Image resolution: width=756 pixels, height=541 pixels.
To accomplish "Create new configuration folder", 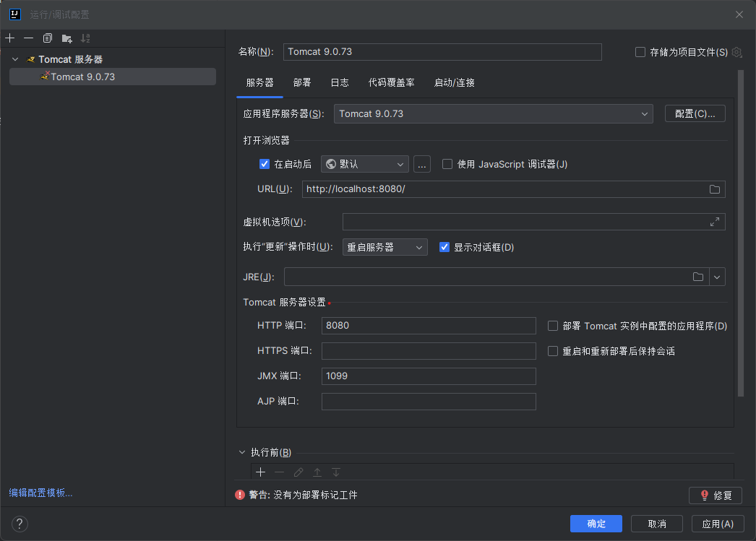I will point(66,38).
